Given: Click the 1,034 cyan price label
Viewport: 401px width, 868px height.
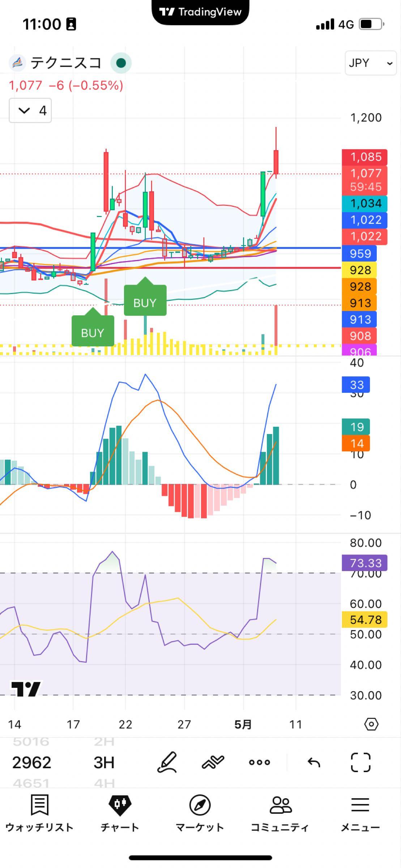Looking at the screenshot, I should [364, 203].
